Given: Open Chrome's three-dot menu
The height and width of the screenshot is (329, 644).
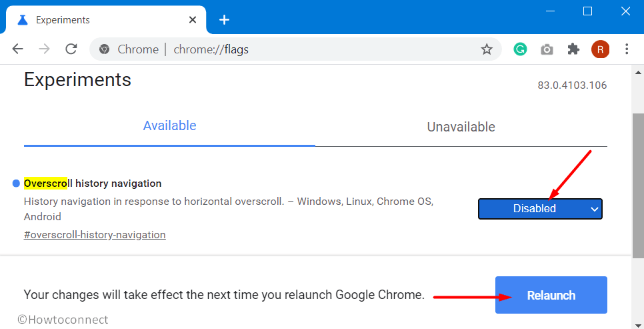Looking at the screenshot, I should pyautogui.click(x=627, y=49).
